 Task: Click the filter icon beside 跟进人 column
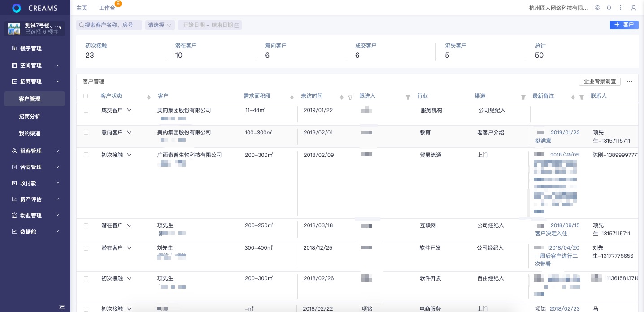[x=408, y=97]
